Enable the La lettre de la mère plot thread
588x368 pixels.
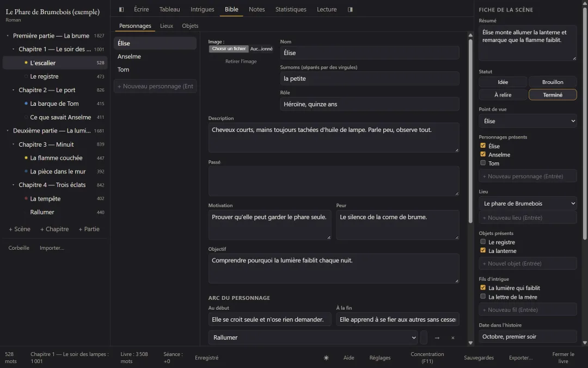click(x=483, y=297)
